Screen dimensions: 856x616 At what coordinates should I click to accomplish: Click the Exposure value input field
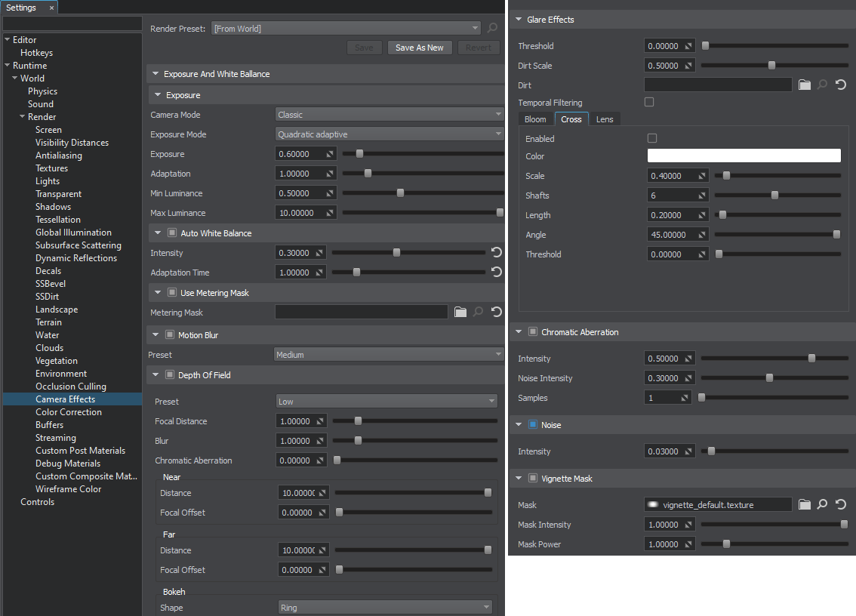tap(300, 154)
